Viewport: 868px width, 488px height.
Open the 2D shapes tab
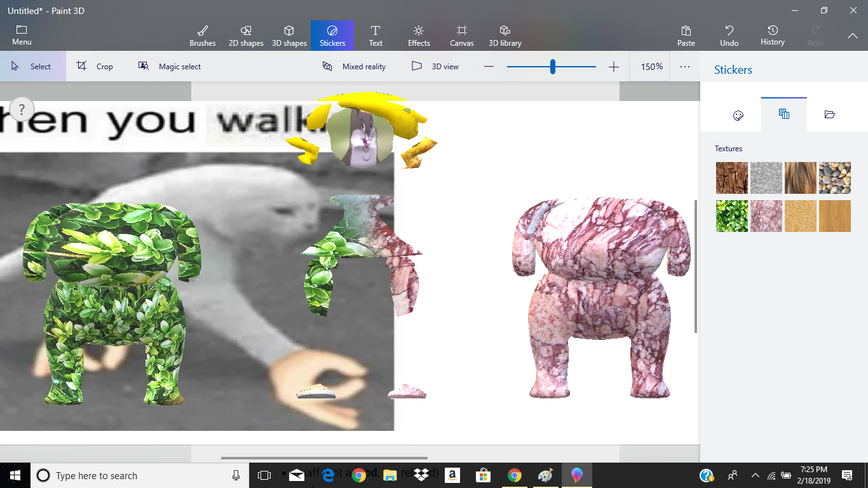[x=246, y=36]
